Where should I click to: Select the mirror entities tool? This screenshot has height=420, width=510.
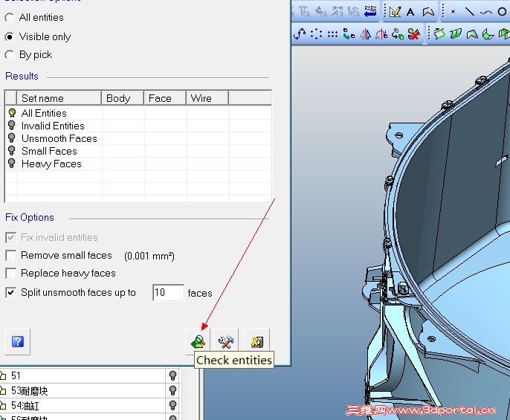(x=365, y=34)
